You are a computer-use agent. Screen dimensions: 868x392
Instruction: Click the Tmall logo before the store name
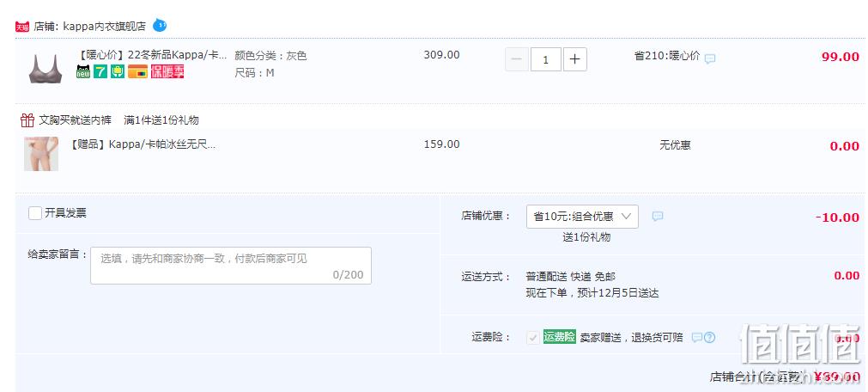pos(22,27)
